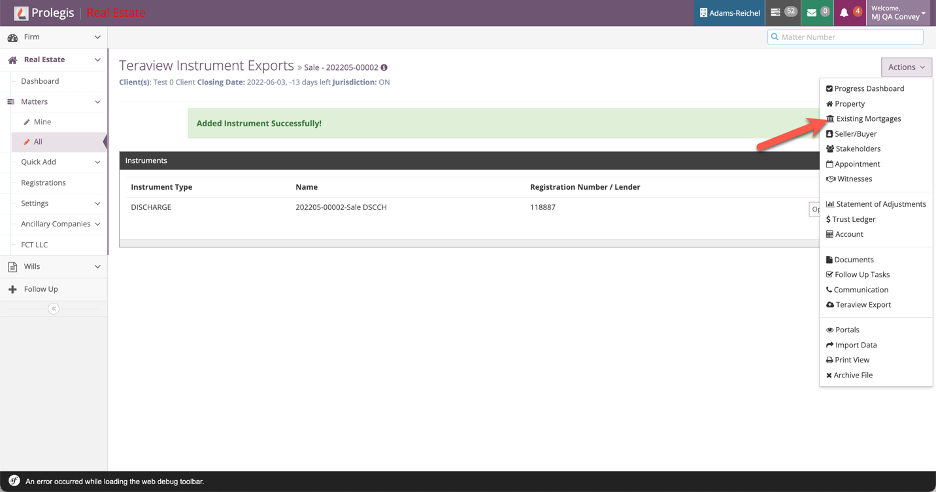Open the mail envelope icon in header
936x492 pixels.
(x=812, y=13)
